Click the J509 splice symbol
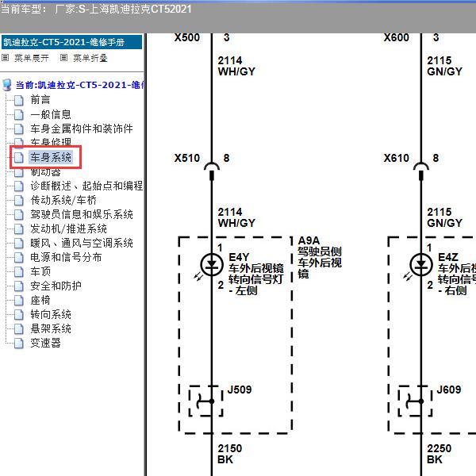476x476 pixels. point(206,401)
